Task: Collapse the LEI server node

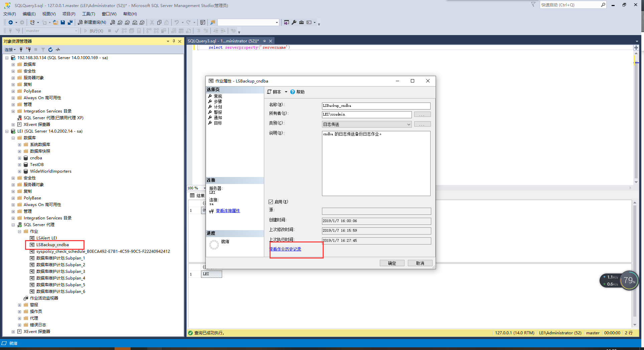Action: click(7, 131)
